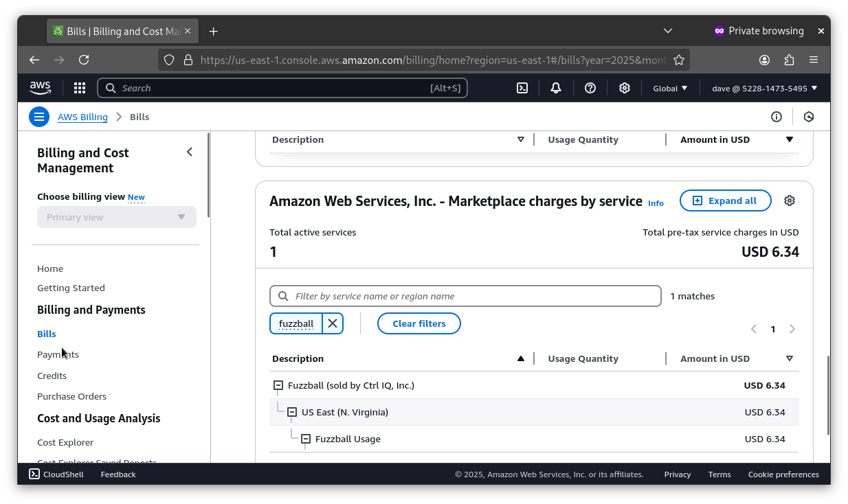The image size is (848, 504).
Task: Open the browser extensions icon
Action: point(789,60)
